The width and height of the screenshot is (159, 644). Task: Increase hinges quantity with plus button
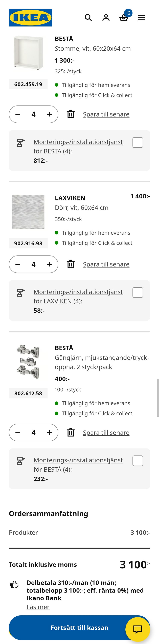[50, 433]
